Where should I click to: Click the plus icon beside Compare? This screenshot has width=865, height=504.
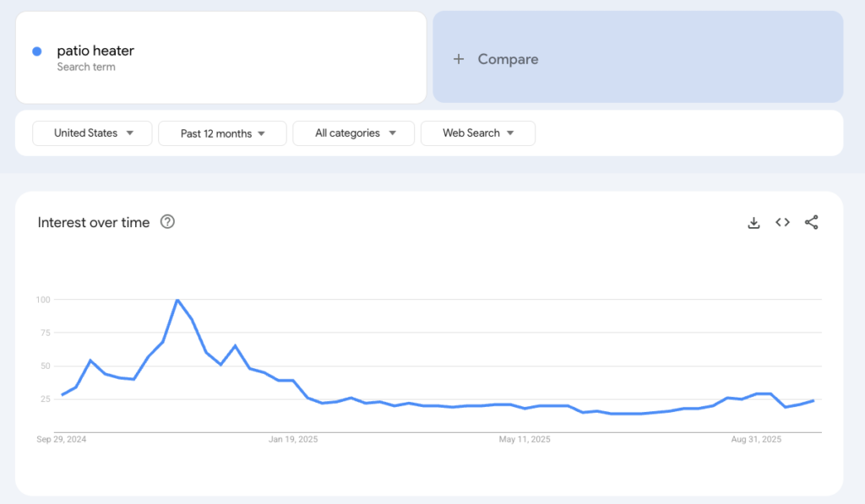pos(459,59)
